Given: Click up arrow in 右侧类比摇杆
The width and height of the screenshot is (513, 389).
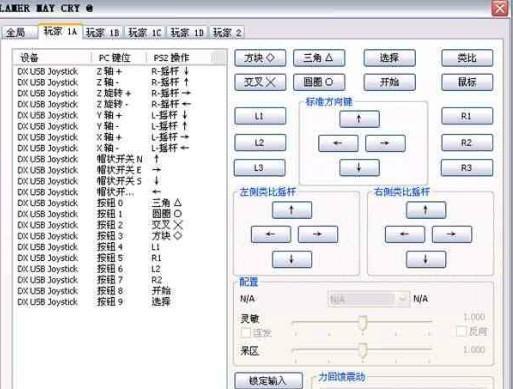Looking at the screenshot, I should click(426, 210).
